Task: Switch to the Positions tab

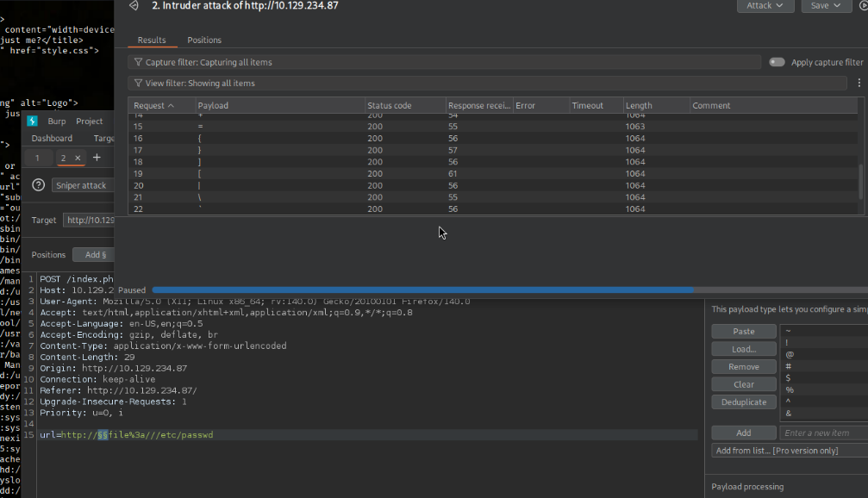Action: pos(204,40)
